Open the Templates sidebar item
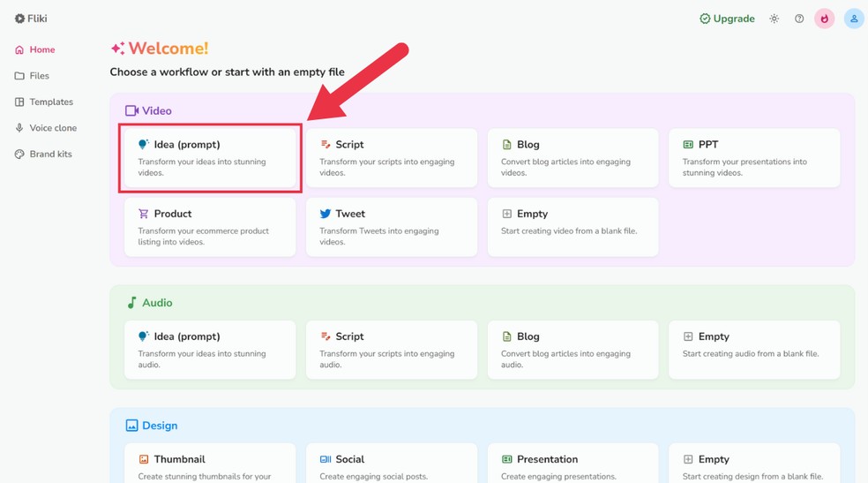 (x=50, y=102)
